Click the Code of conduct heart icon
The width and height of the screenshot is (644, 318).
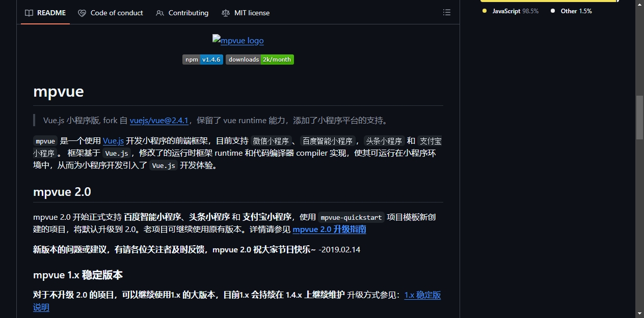tap(82, 13)
